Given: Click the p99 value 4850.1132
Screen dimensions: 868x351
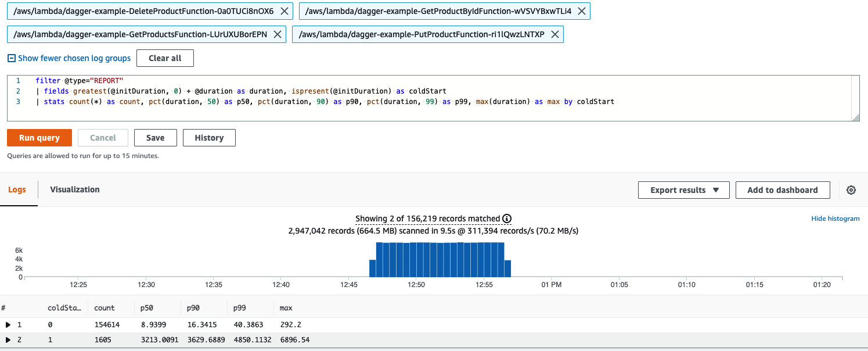Looking at the screenshot, I should click(252, 340).
